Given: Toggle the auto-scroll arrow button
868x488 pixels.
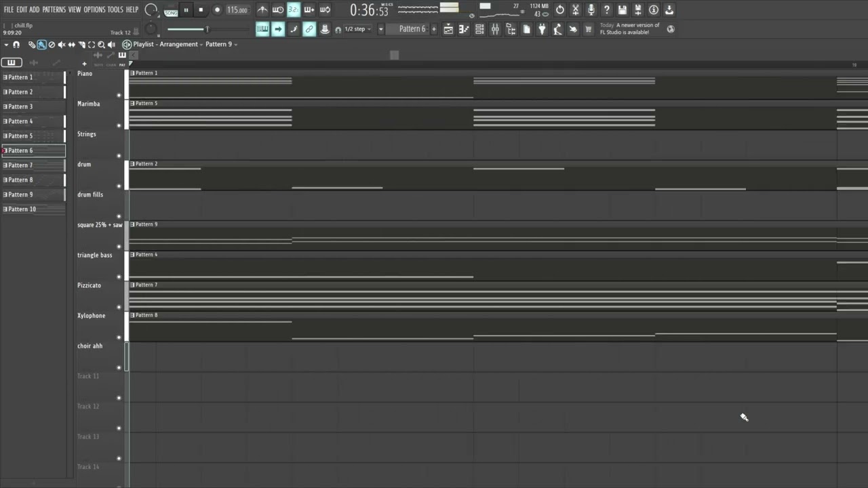Looking at the screenshot, I should pos(278,29).
